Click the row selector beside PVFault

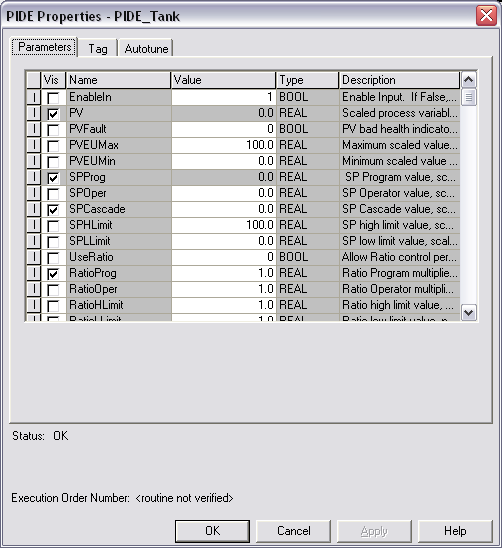(34, 129)
